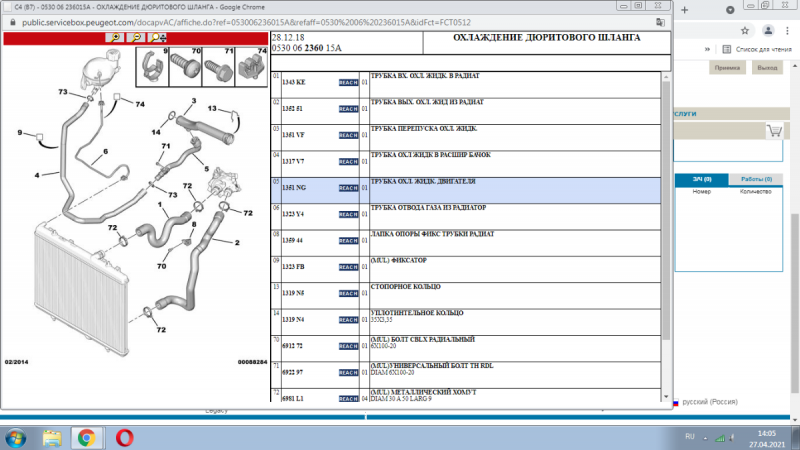Click the Приемка button

726,67
